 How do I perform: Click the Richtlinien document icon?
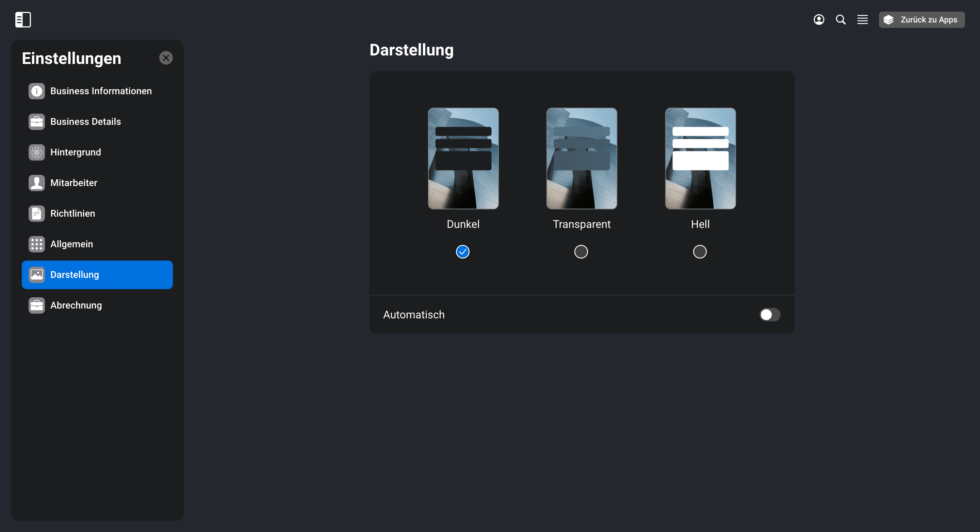point(36,213)
